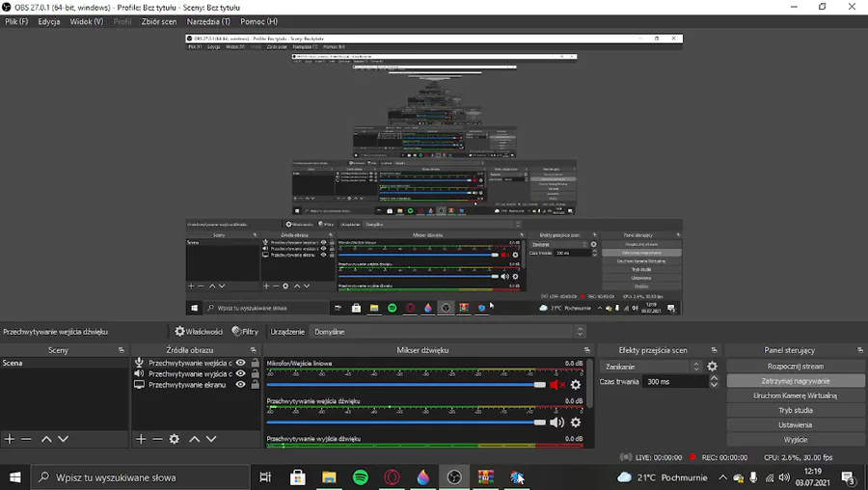The width and height of the screenshot is (868, 490).
Task: Open WinRAR from the taskbar
Action: [485, 477]
